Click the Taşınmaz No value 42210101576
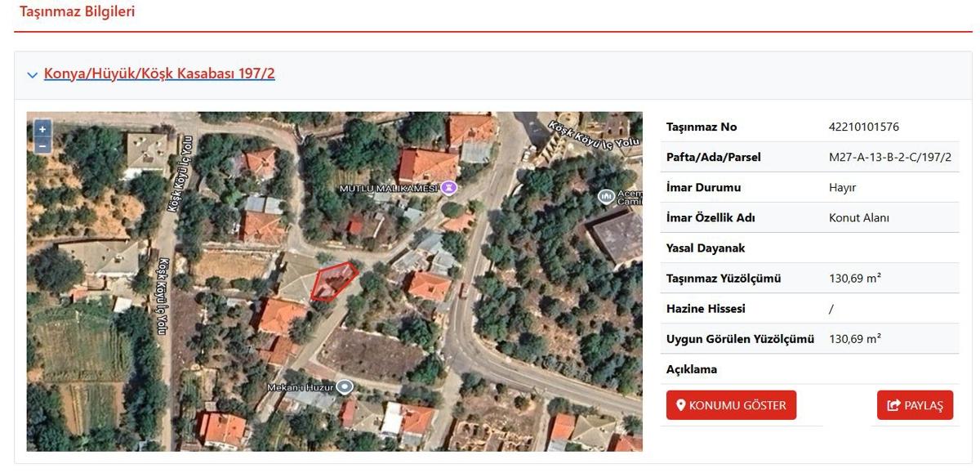Screen dimensions: 980x473 [x=863, y=127]
